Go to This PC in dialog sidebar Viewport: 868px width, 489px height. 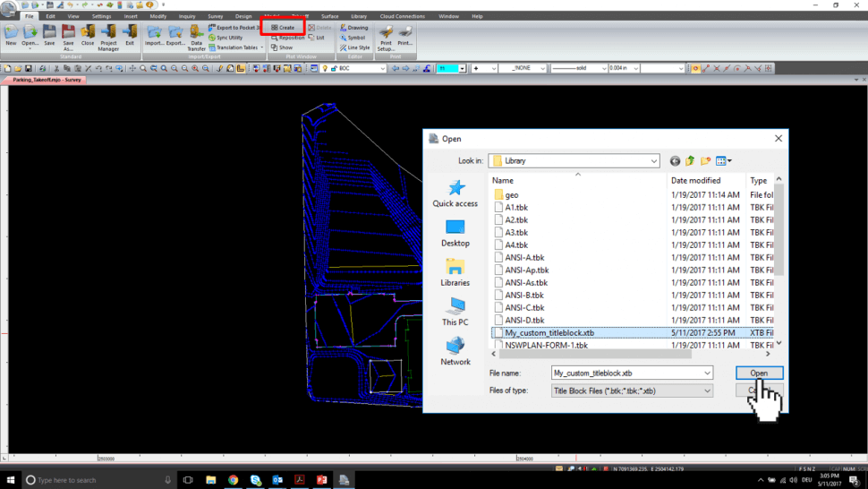click(455, 312)
